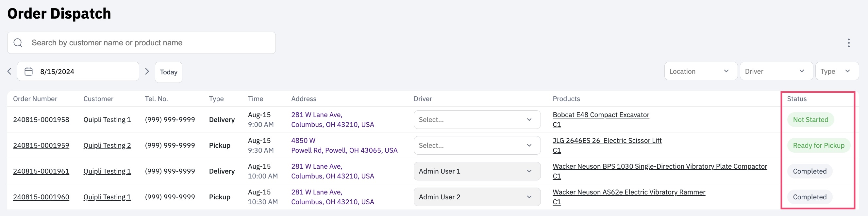Click the Driver column header in the table
The height and width of the screenshot is (216, 868).
click(423, 99)
